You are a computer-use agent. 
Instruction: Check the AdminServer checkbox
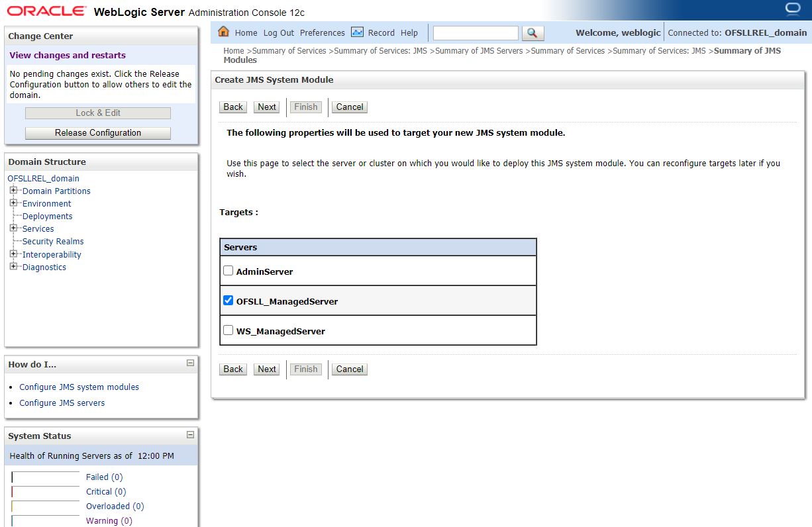tap(228, 271)
